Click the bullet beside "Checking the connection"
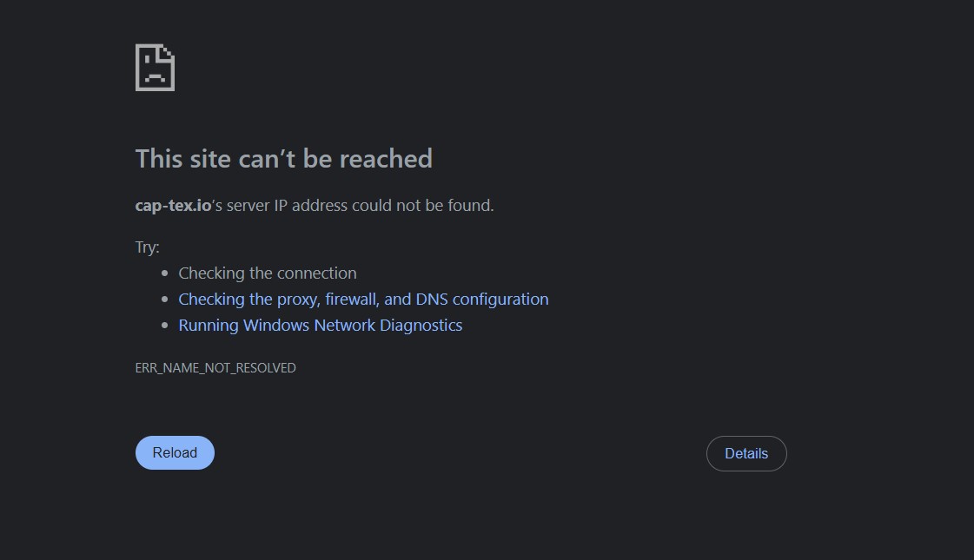 coord(164,273)
